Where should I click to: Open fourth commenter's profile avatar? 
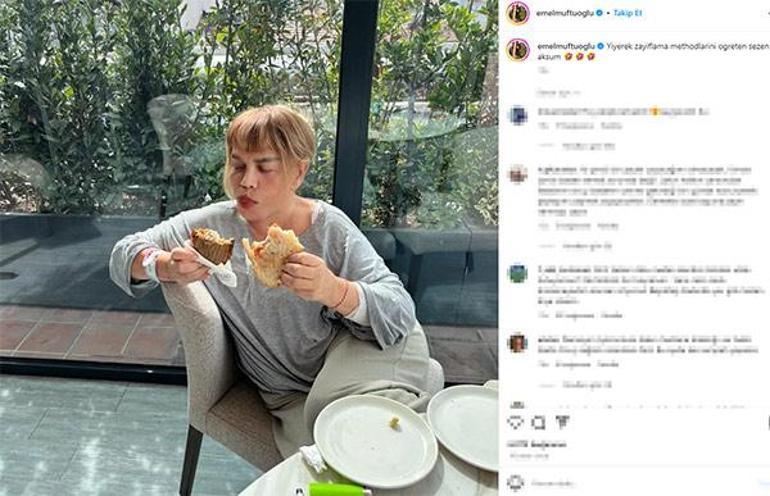click(517, 342)
